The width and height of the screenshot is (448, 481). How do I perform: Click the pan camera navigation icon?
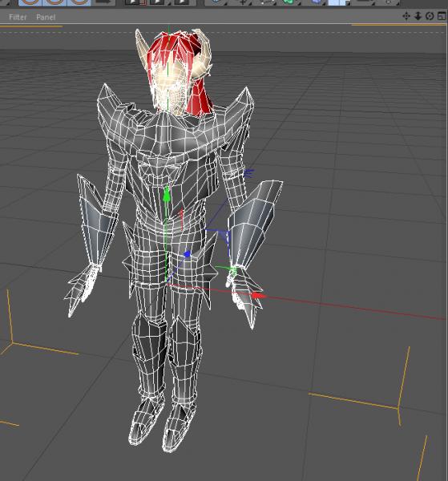pos(406,16)
